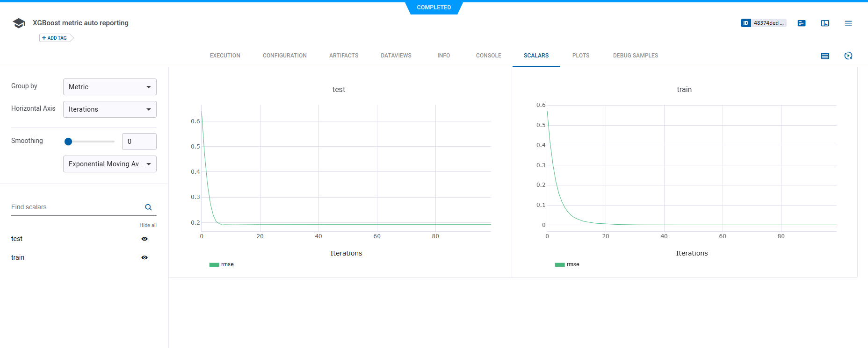The width and height of the screenshot is (868, 348).
Task: Click the Smoothing value input field
Action: [139, 142]
